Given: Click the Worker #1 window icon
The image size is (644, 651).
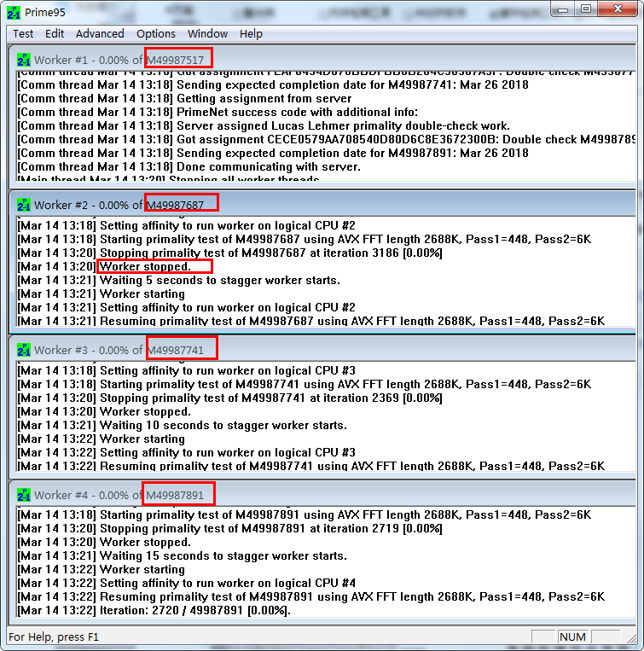Looking at the screenshot, I should click(x=24, y=61).
